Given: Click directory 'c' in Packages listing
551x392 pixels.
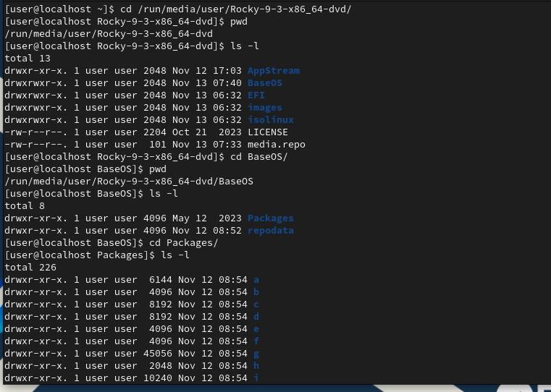Looking at the screenshot, I should (x=256, y=304).
